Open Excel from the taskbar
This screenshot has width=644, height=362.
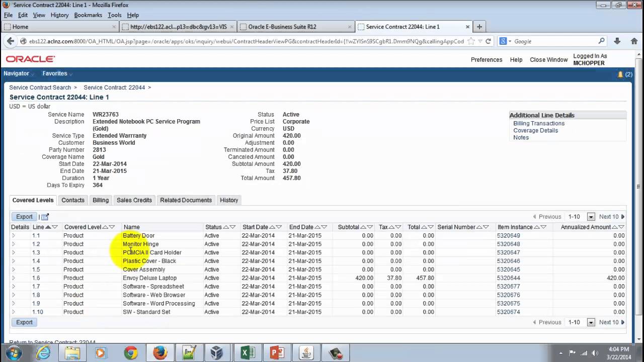tap(248, 353)
